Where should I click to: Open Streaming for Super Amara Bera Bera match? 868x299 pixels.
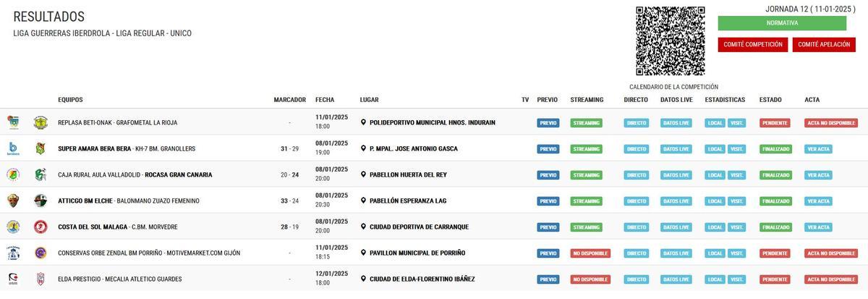(586, 149)
